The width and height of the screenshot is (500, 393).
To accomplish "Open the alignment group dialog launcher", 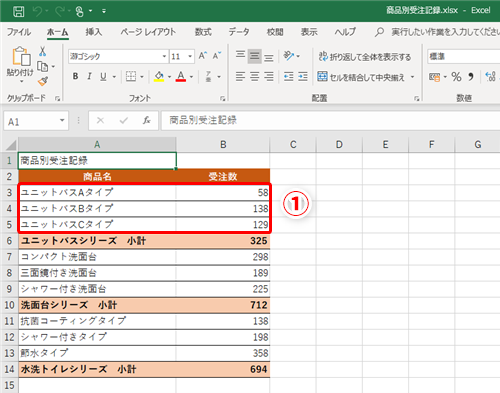I will click(x=417, y=99).
